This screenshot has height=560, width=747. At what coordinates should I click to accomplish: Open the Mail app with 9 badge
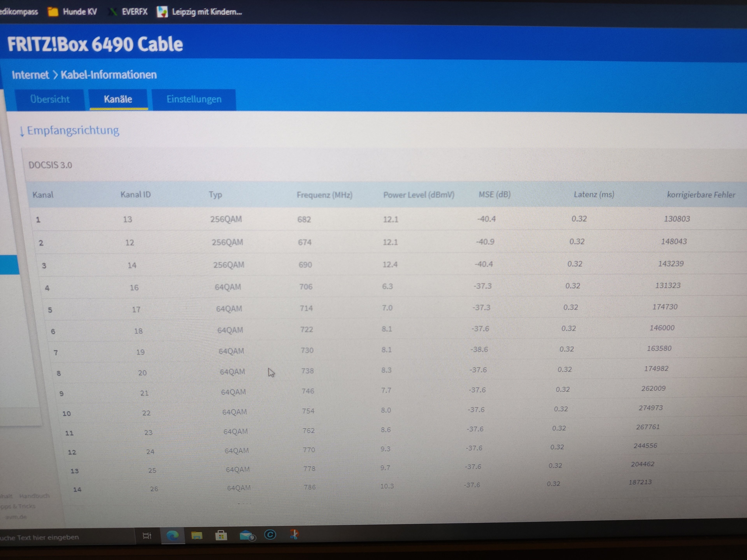(246, 535)
